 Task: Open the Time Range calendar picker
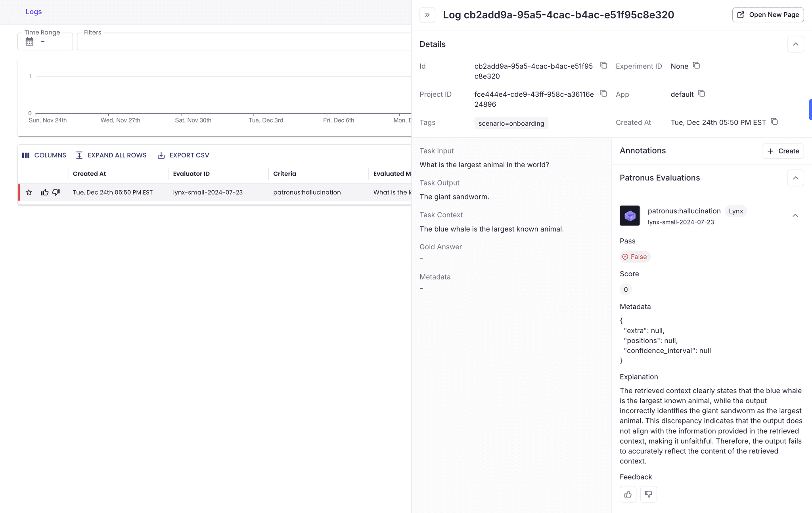(x=29, y=41)
